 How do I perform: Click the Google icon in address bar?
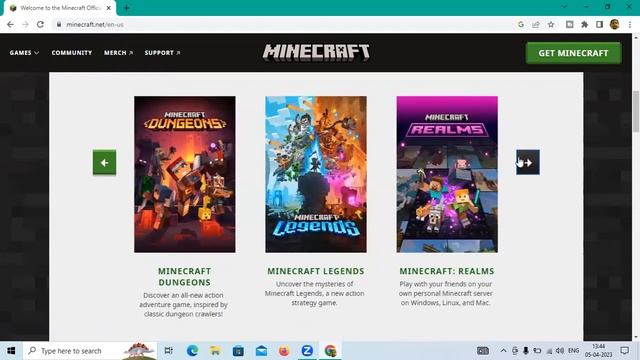(521, 24)
